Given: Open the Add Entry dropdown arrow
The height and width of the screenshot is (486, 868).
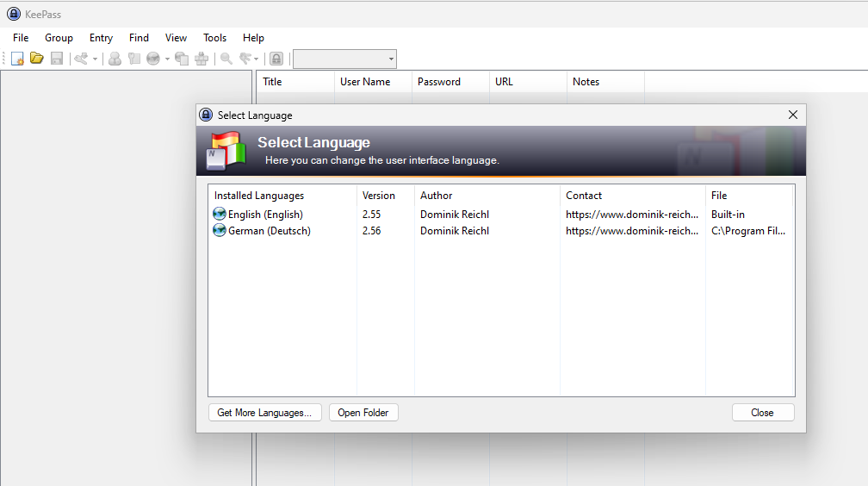Looking at the screenshot, I should pos(96,59).
